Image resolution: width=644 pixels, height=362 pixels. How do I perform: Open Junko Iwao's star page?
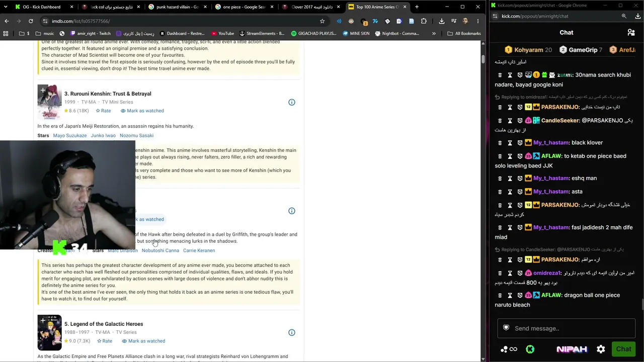point(103,135)
